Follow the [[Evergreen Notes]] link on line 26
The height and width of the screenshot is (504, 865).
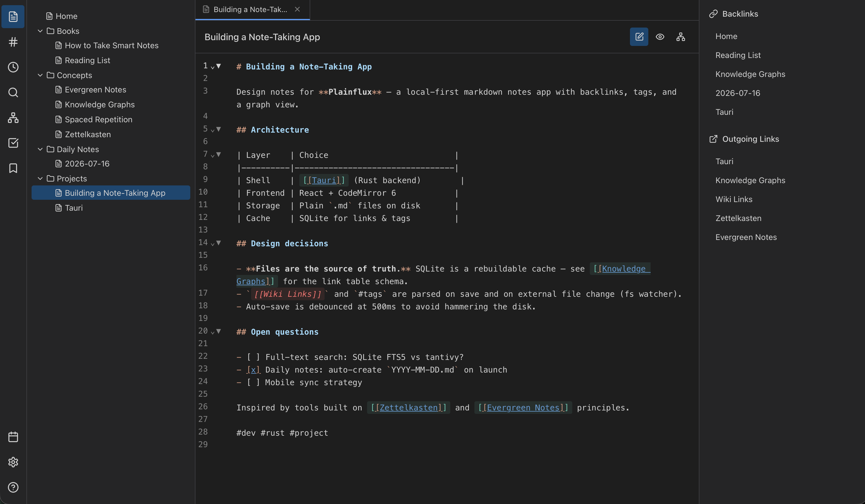tap(523, 408)
